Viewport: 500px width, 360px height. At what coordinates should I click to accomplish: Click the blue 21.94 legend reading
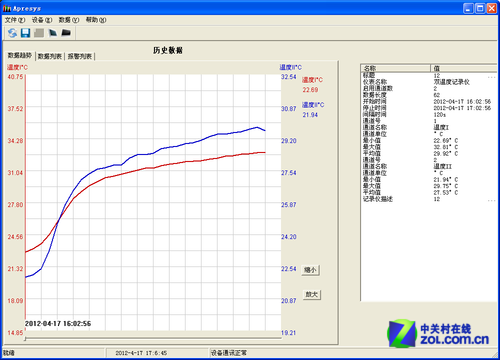click(310, 115)
